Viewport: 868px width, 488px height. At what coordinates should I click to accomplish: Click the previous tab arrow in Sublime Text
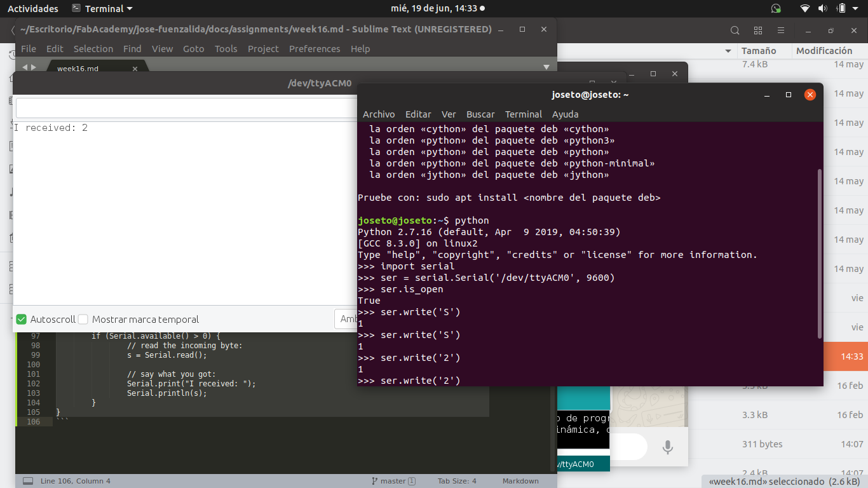point(25,67)
